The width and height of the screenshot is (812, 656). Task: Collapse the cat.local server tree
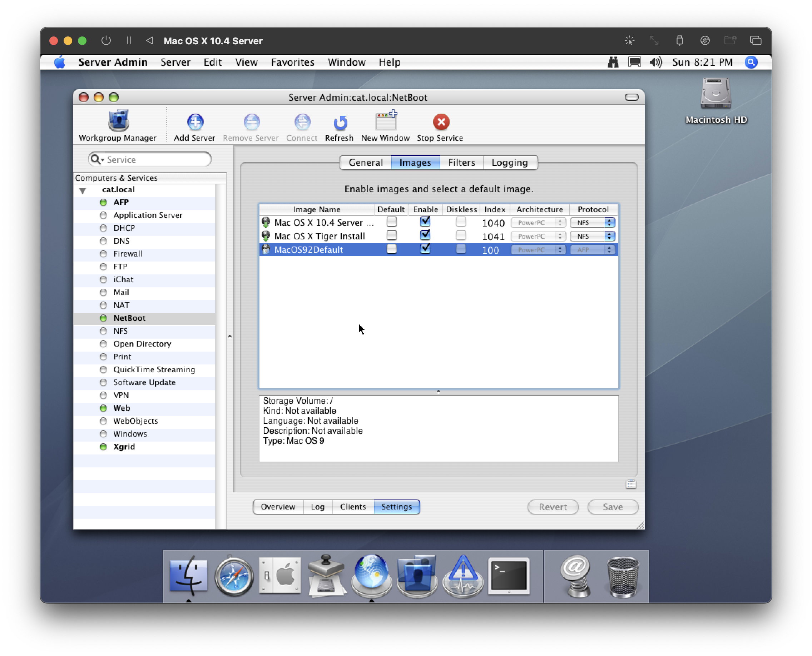click(83, 190)
